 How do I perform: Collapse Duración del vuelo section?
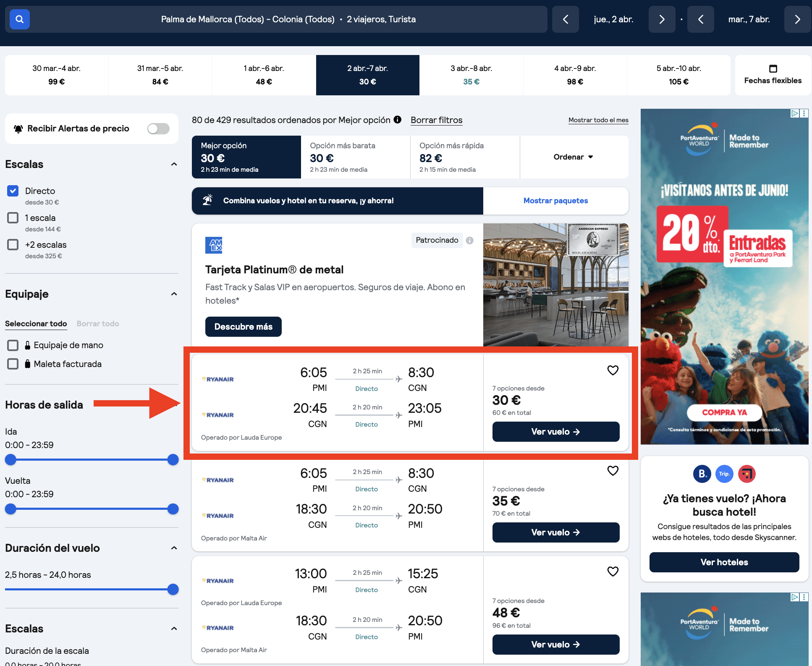pyautogui.click(x=174, y=548)
